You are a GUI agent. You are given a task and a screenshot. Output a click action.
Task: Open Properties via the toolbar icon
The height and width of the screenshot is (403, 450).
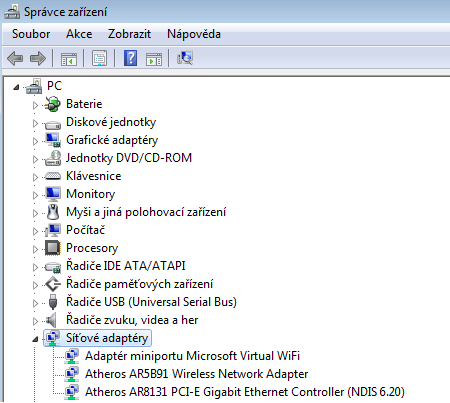[99, 58]
